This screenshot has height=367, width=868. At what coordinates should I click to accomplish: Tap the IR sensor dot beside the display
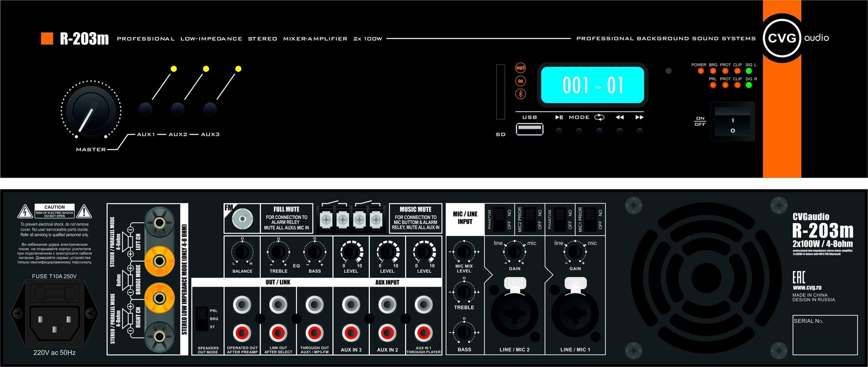(668, 70)
